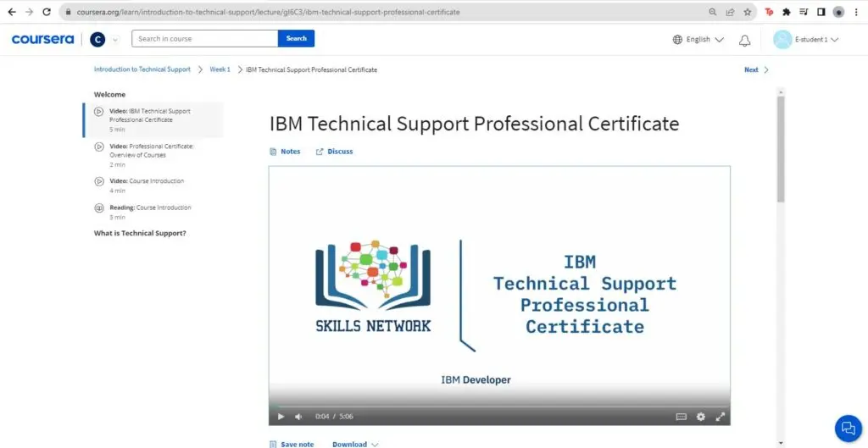
Task: Expand the Download dropdown
Action: click(355, 444)
